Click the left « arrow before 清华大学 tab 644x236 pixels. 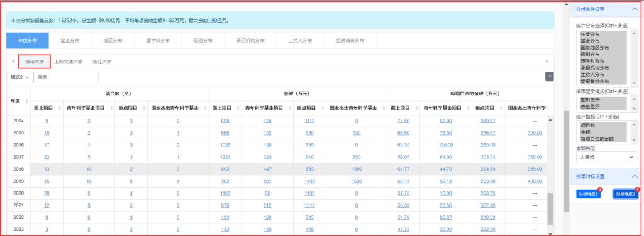[13, 62]
